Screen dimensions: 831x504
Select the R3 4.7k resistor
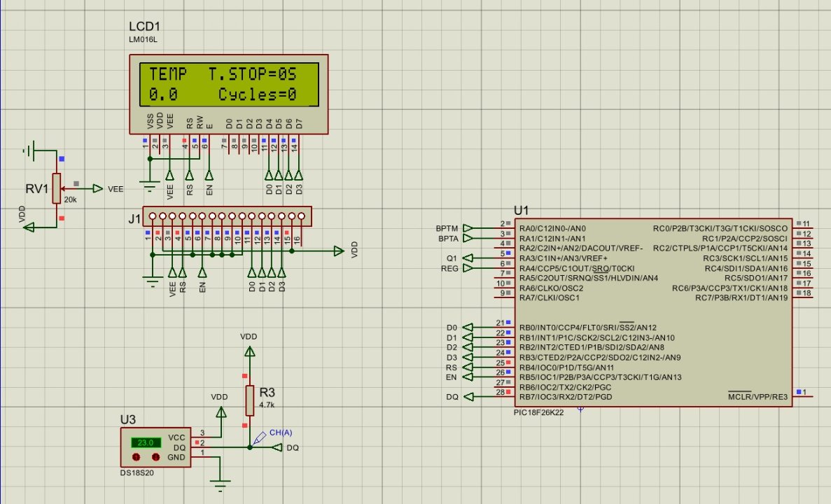tap(249, 400)
